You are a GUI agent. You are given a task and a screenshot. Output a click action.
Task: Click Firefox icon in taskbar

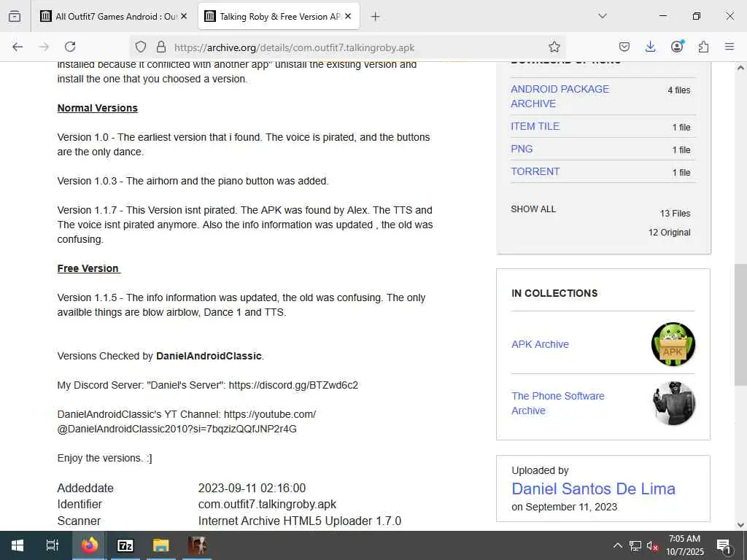coord(89,545)
